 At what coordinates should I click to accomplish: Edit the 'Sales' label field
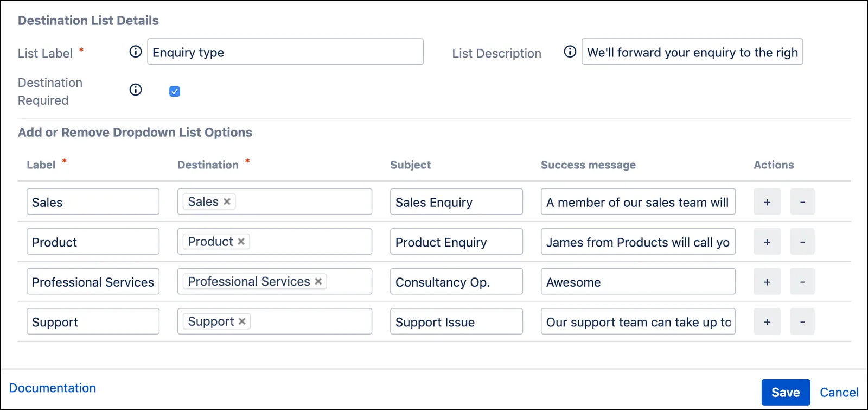click(x=93, y=201)
